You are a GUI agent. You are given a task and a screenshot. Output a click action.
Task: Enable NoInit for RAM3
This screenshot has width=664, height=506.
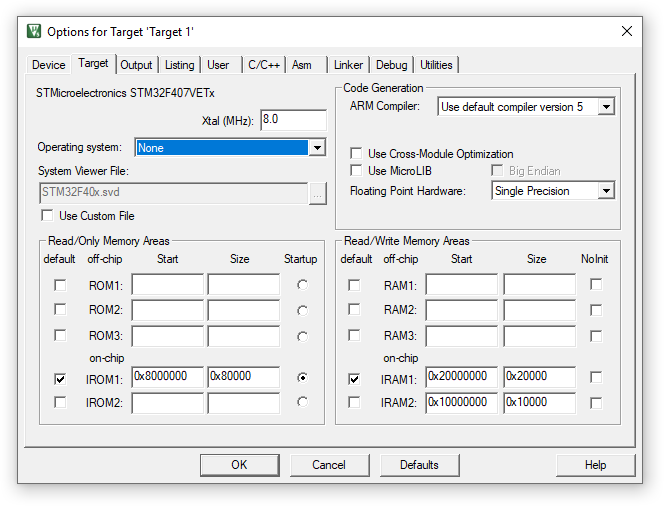pyautogui.click(x=596, y=336)
